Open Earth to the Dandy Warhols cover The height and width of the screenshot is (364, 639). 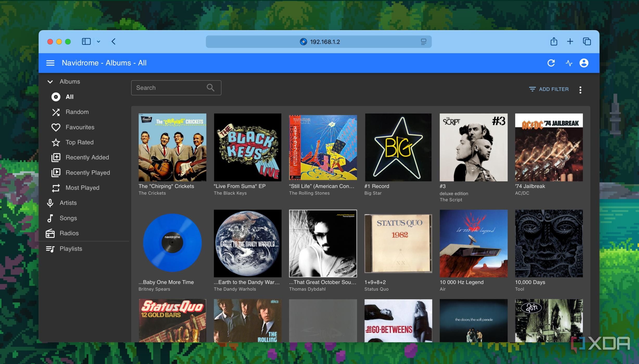pos(248,243)
